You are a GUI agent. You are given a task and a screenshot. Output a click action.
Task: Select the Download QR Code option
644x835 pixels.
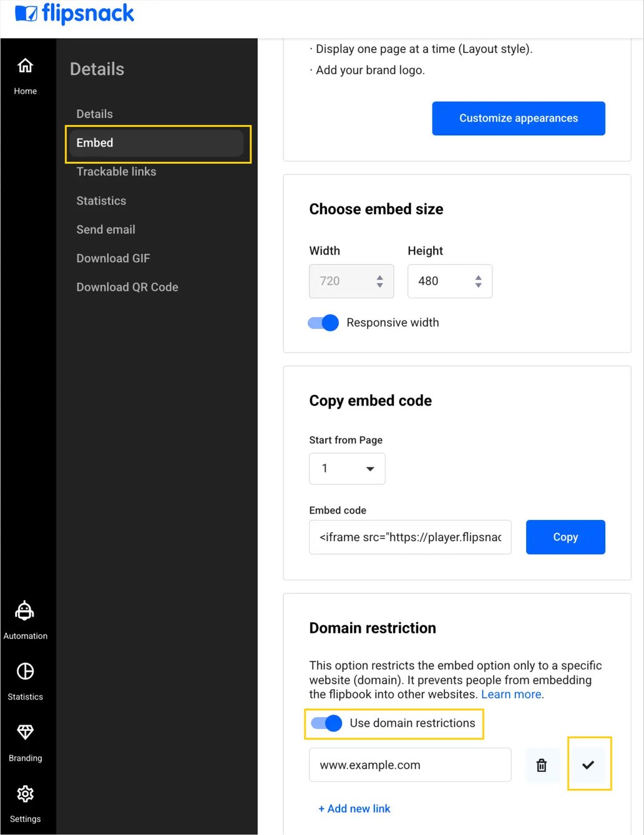point(127,286)
